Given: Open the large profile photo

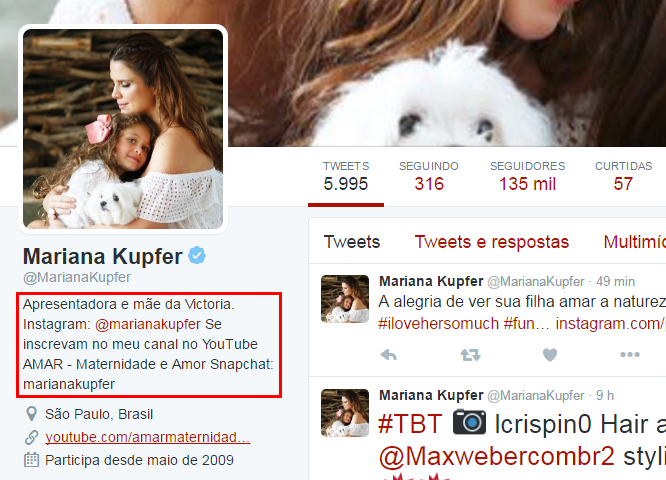Looking at the screenshot, I should 123,129.
